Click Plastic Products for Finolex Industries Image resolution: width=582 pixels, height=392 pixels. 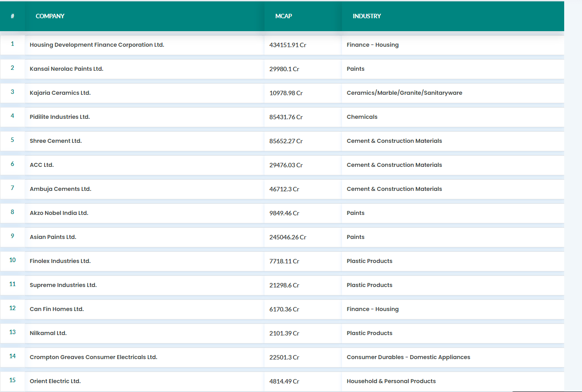coord(370,261)
